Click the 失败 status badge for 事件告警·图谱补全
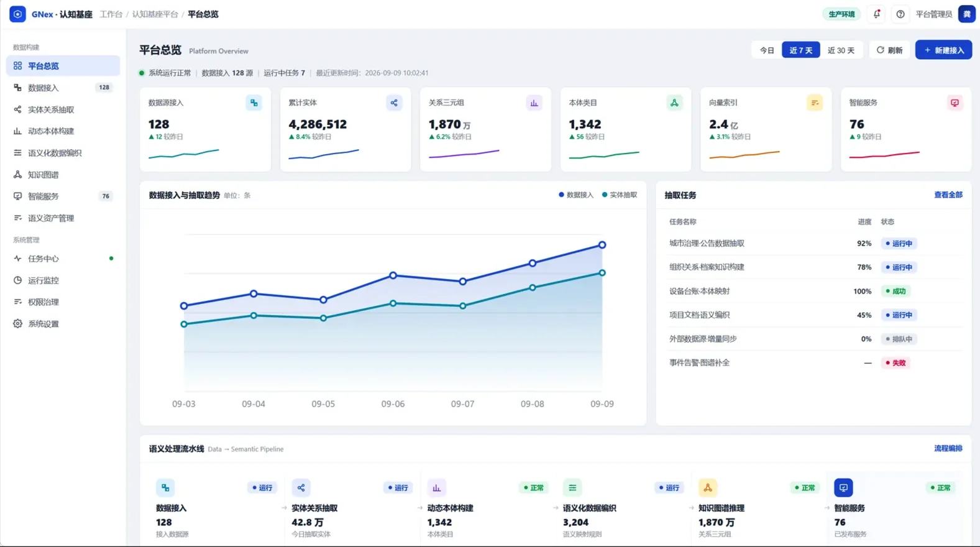Screen dimensions: 980x547 895,363
